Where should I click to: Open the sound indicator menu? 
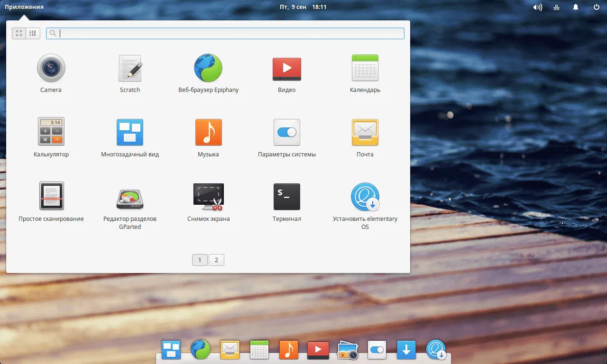[537, 7]
